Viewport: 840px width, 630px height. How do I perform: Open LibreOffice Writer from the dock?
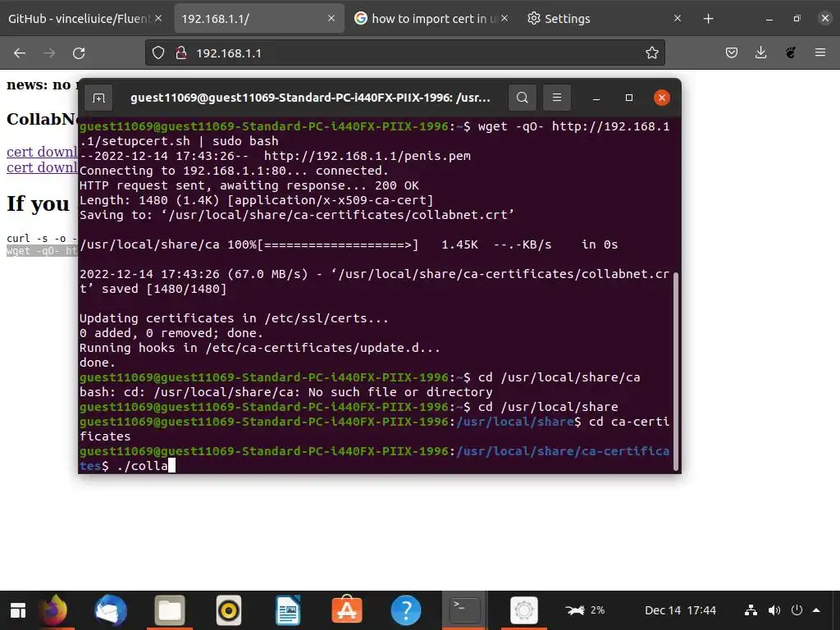[x=288, y=610]
